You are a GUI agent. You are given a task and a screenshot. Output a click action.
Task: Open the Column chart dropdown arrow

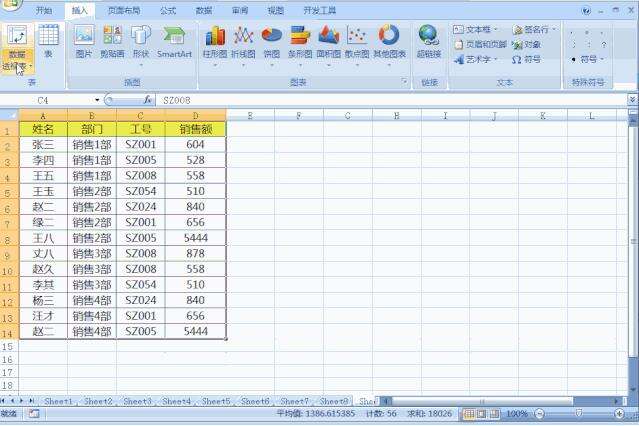coord(215,65)
